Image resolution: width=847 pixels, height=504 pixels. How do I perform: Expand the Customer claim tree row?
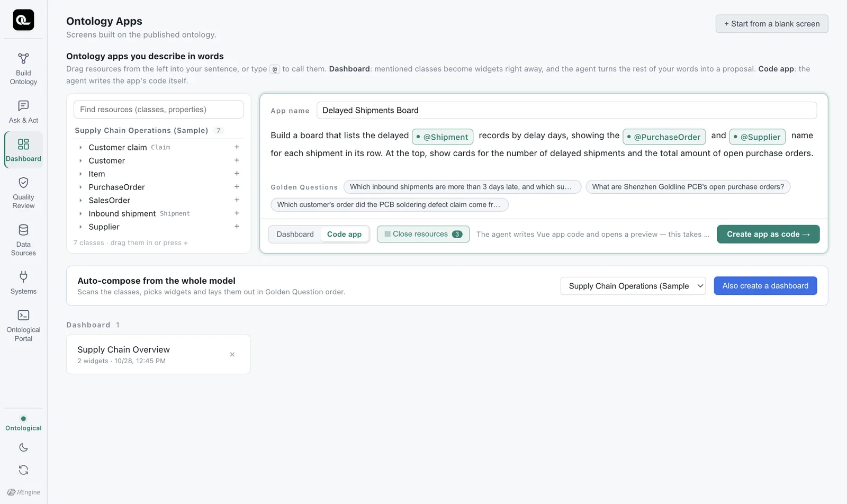[x=80, y=148]
